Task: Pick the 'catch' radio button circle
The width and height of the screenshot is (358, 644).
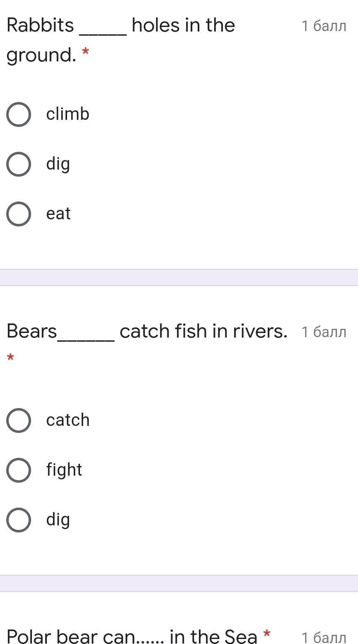Action: coord(19,420)
